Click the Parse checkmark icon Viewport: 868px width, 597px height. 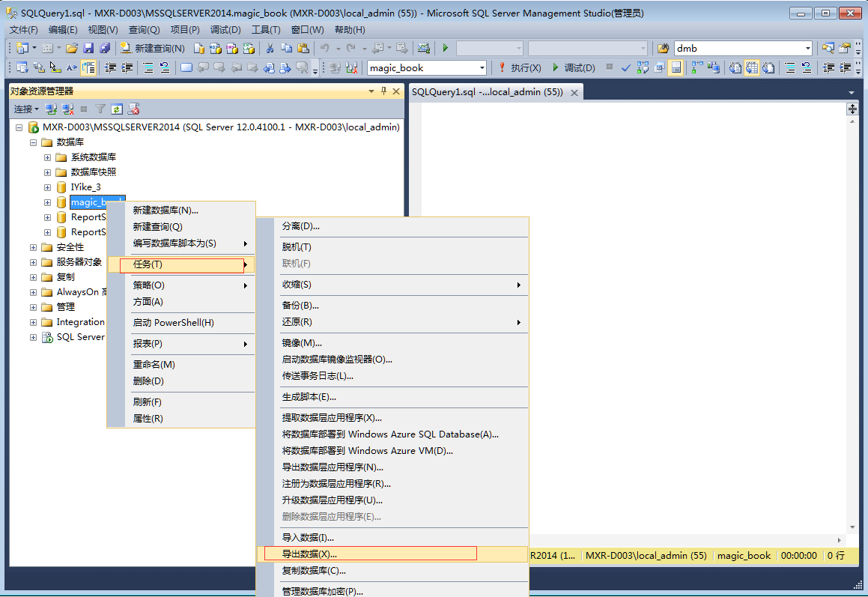tap(626, 67)
